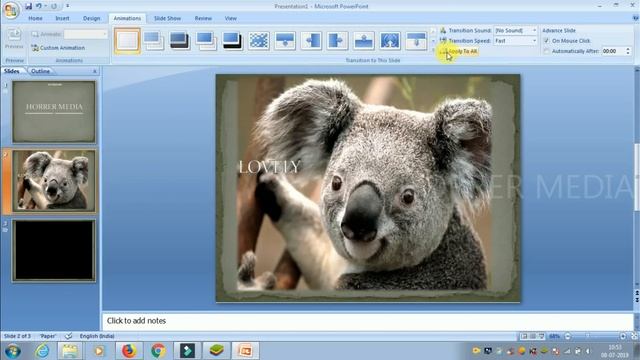Switch to the Slides pane tab

coord(12,71)
